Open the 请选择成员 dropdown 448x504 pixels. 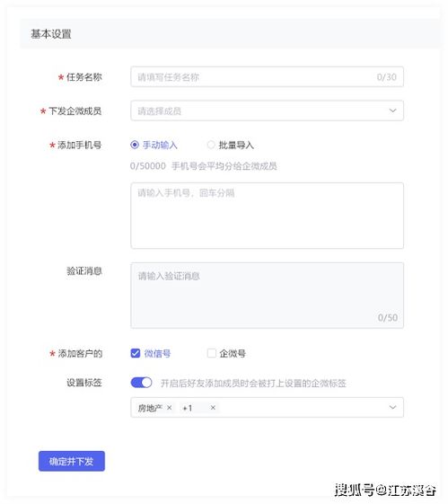[267, 111]
